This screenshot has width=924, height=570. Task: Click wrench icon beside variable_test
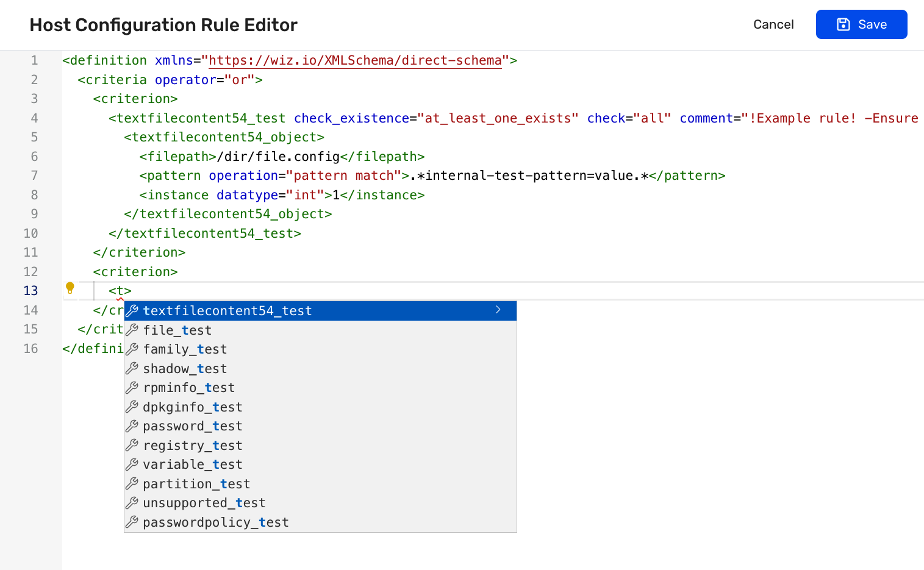coord(132,464)
